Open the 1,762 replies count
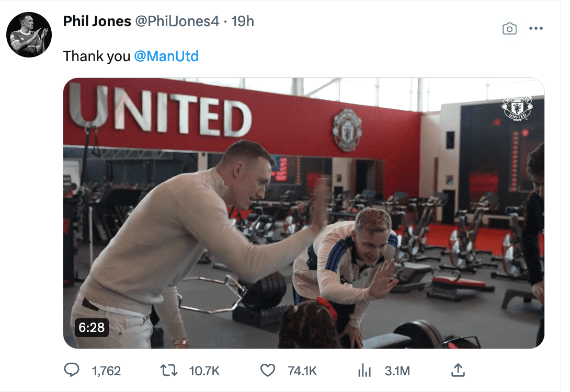Viewport: 570px width, 392px height. click(106, 371)
